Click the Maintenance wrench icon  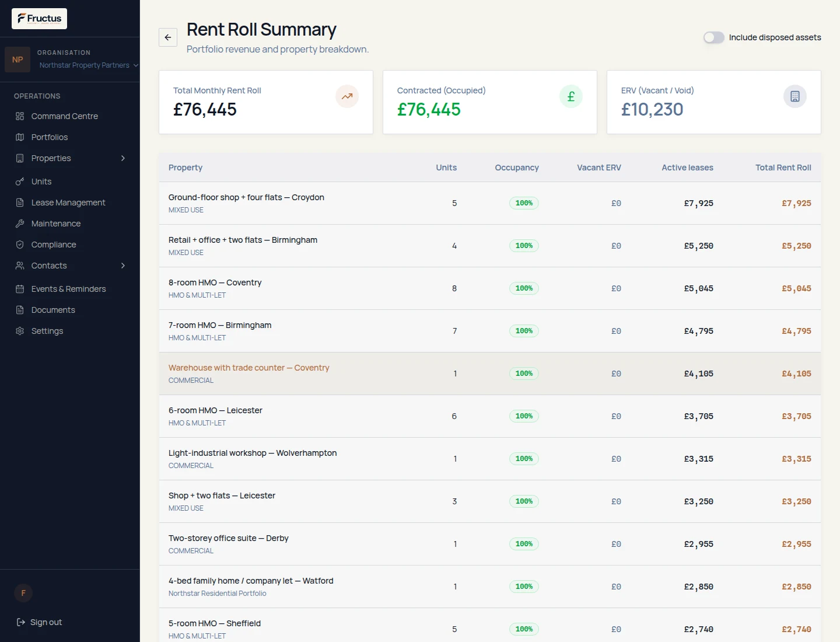[20, 224]
